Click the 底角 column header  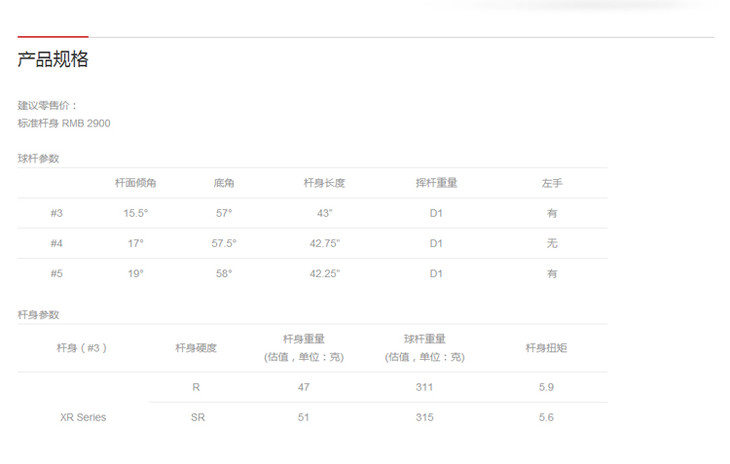tap(223, 184)
